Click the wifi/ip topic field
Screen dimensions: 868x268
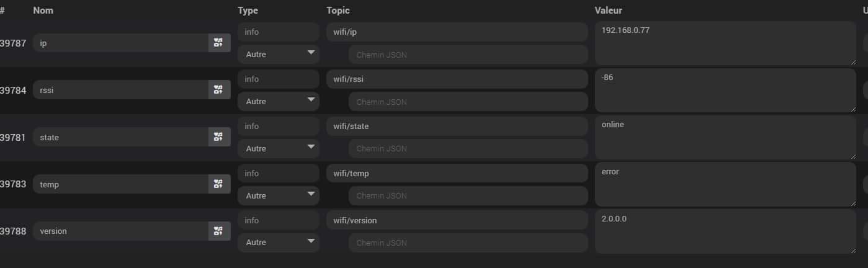coord(457,32)
